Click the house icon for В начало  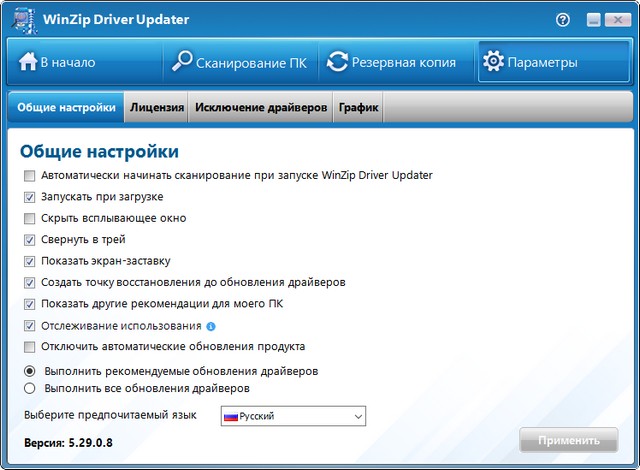click(28, 62)
